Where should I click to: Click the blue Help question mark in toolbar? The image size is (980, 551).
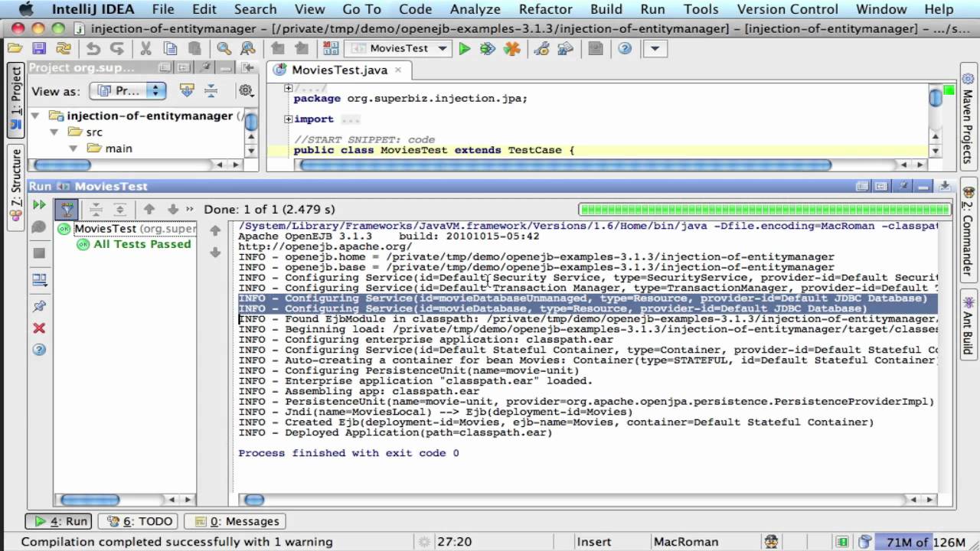[625, 48]
